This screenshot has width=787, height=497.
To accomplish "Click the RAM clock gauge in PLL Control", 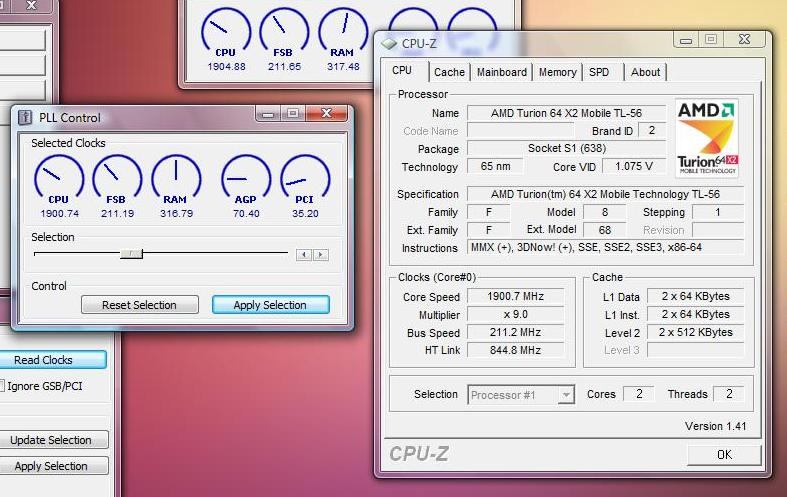I will [x=176, y=179].
